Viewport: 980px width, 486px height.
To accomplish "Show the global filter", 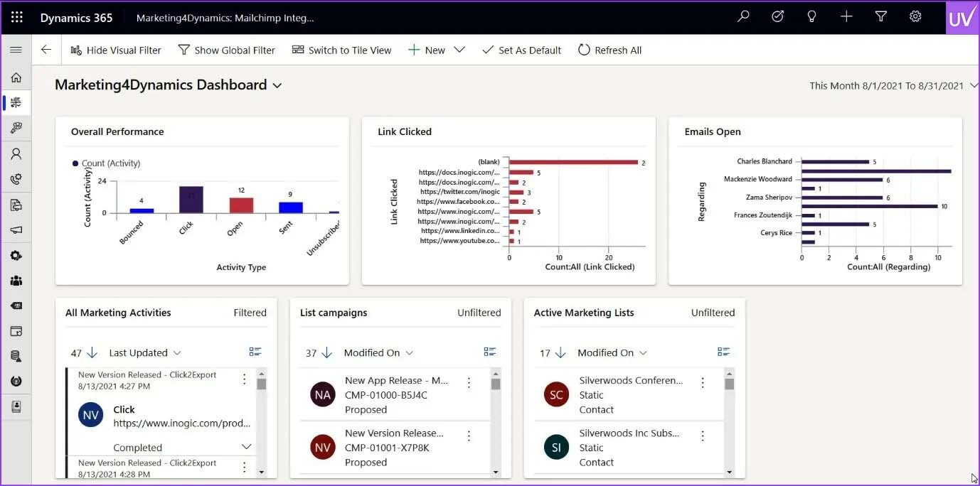I will (x=226, y=50).
